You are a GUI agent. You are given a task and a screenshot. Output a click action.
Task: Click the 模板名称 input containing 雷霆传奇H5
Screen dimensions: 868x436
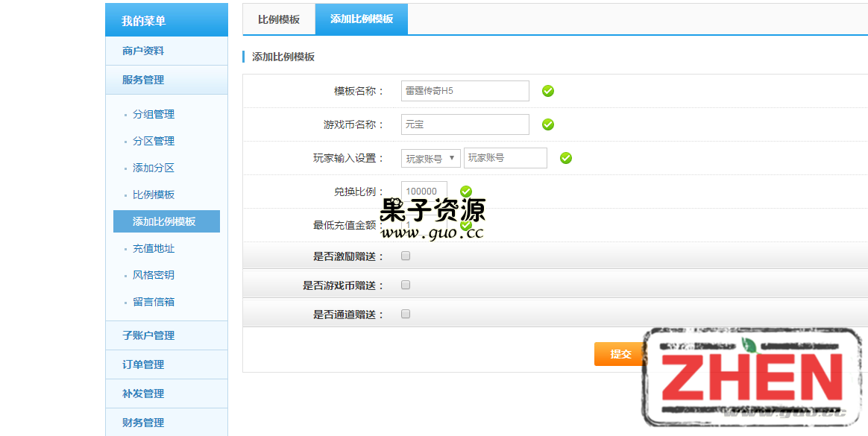click(x=464, y=90)
